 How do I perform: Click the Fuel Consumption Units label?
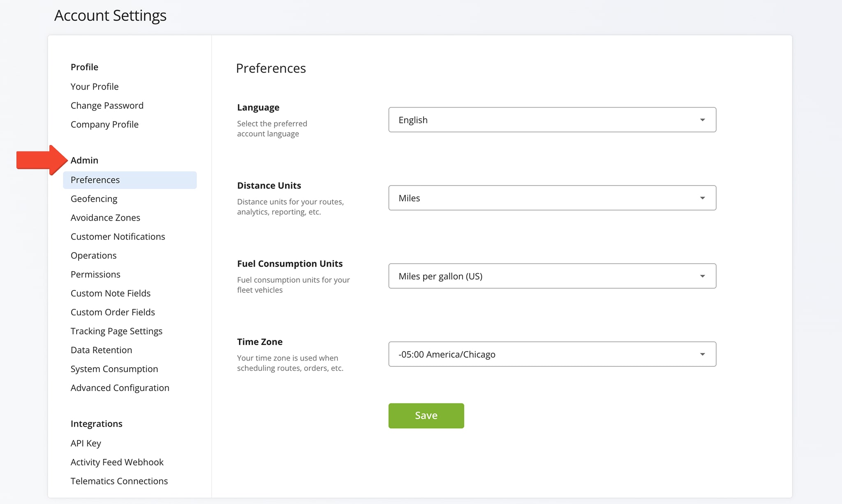coord(289,263)
